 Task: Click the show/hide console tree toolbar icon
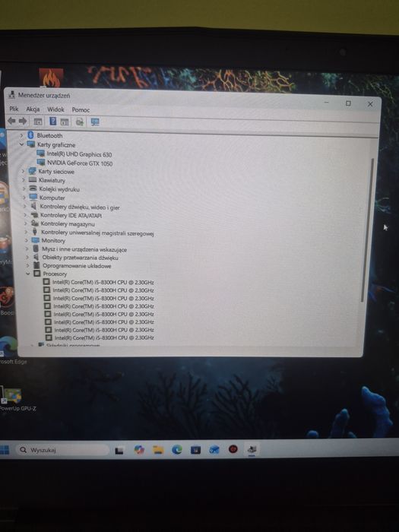(38, 122)
